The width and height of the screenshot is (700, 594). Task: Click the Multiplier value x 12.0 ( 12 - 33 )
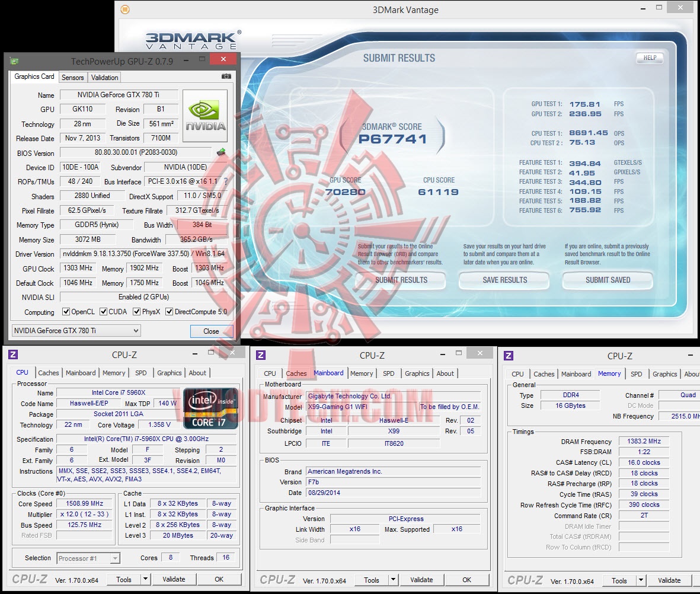click(84, 514)
